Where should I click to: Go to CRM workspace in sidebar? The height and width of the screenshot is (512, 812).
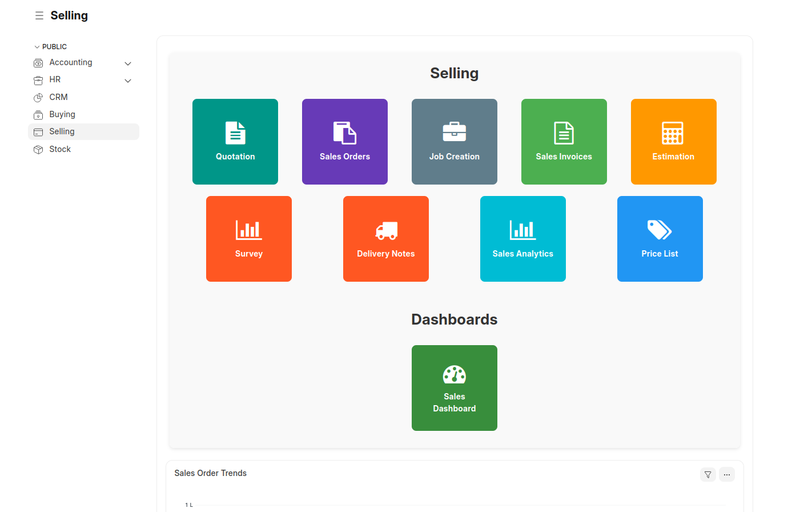click(x=58, y=97)
